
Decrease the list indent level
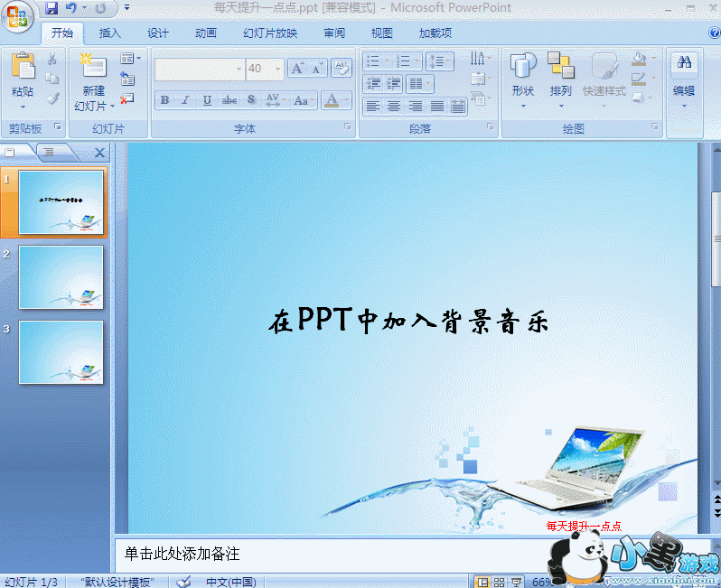click(374, 84)
